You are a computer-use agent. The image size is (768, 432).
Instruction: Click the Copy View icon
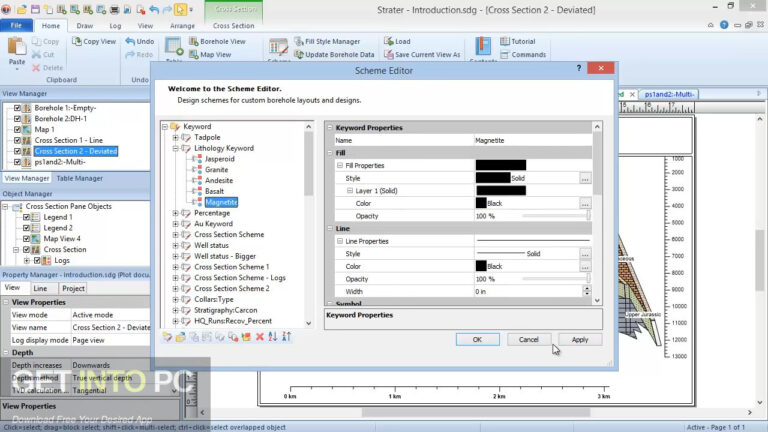pos(76,42)
